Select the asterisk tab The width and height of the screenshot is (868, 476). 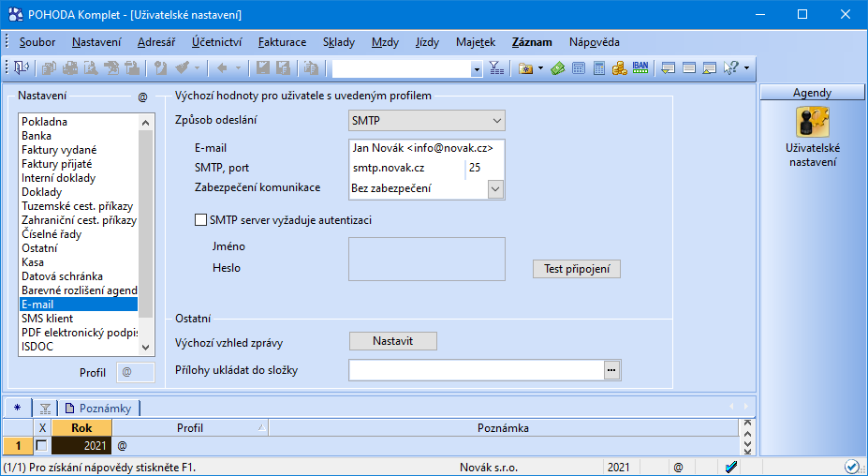pyautogui.click(x=17, y=409)
